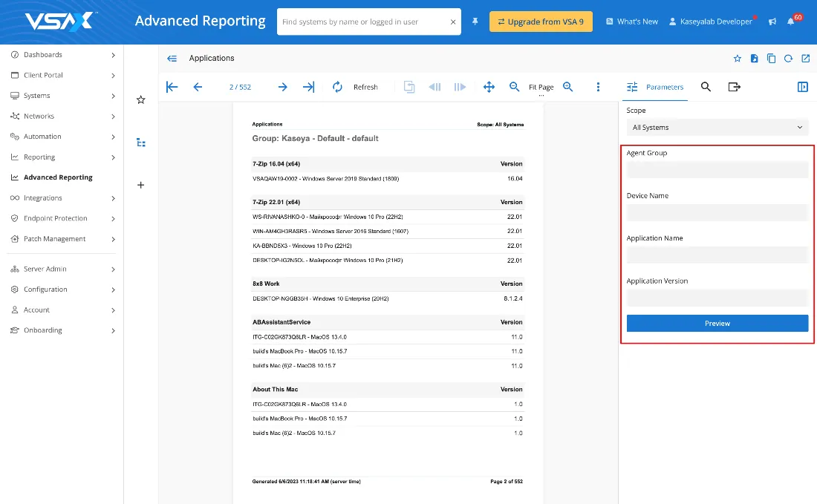Click the zoom out magnifier icon
This screenshot has height=504, width=817.
(x=514, y=87)
